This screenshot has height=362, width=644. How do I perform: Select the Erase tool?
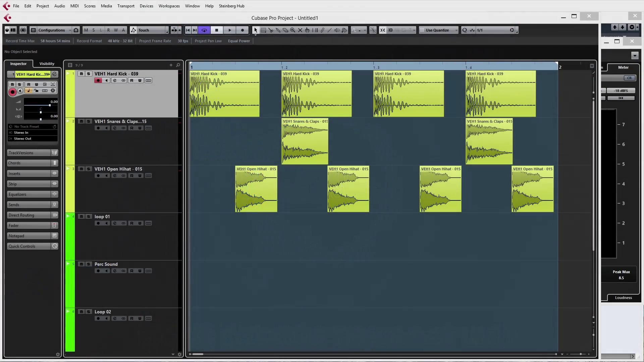coord(285,30)
